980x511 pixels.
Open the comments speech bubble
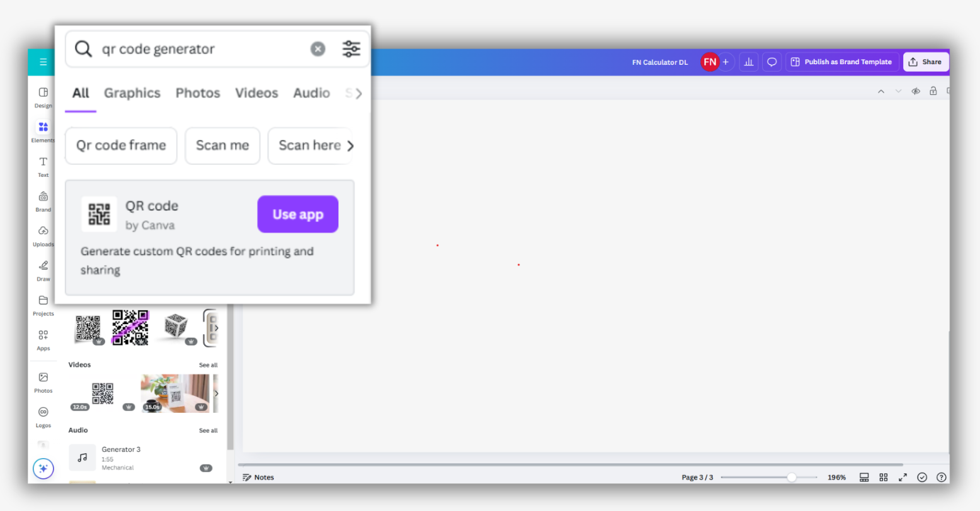772,62
